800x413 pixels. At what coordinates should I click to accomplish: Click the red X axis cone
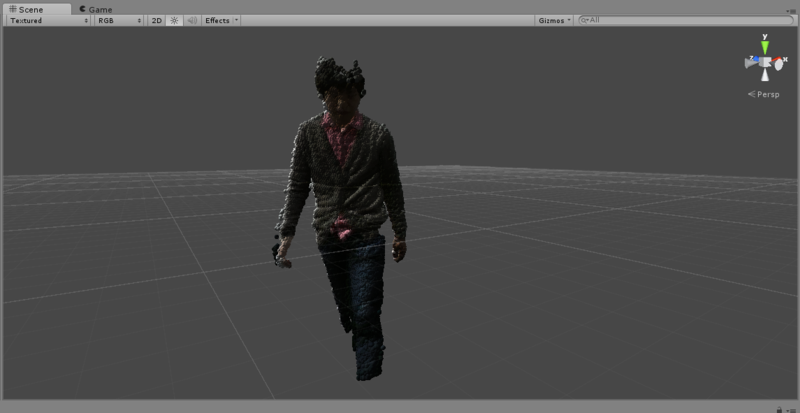click(778, 60)
